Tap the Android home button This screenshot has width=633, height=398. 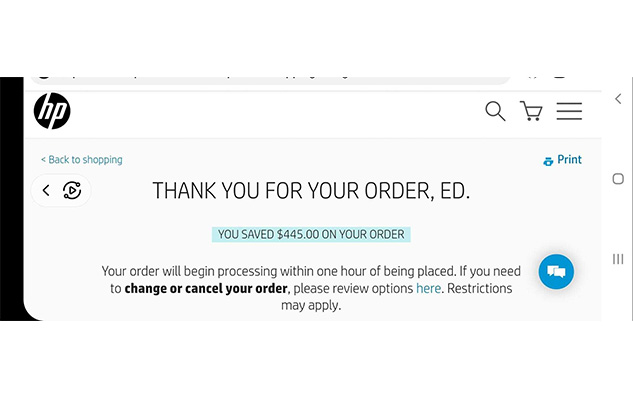coord(618,179)
